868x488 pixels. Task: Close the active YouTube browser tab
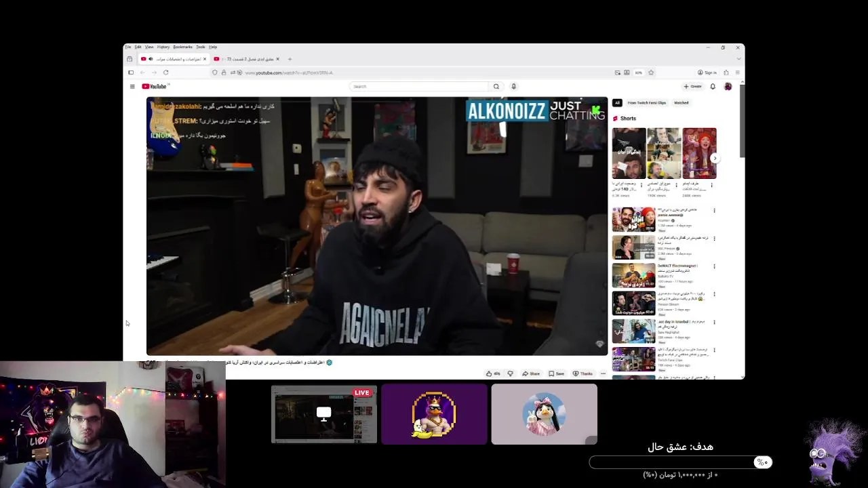click(205, 59)
